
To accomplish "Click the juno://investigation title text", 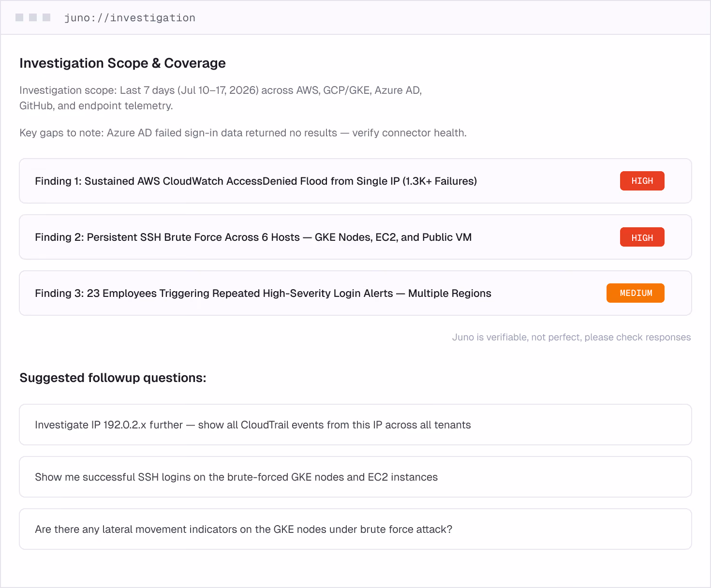I will coord(130,18).
